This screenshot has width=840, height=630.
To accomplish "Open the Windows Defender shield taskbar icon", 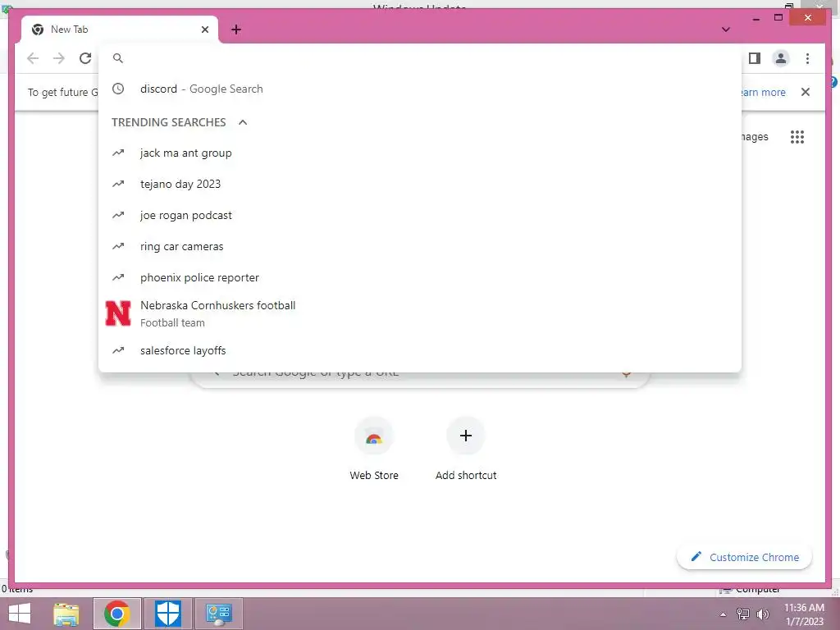I will (x=167, y=614).
